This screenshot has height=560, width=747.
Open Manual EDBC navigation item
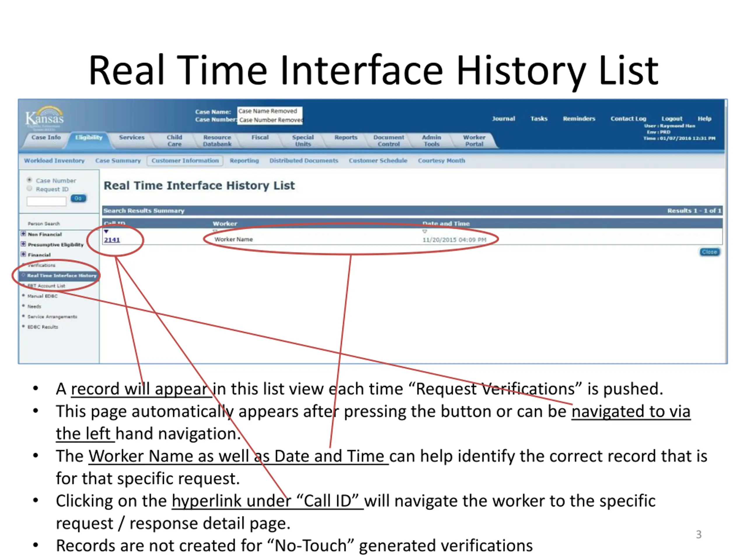click(43, 296)
